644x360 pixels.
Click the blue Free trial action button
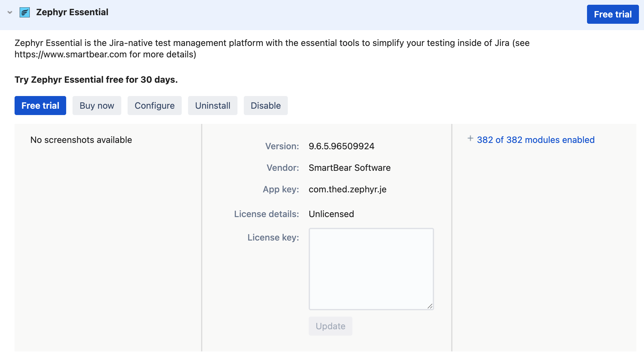coord(40,106)
